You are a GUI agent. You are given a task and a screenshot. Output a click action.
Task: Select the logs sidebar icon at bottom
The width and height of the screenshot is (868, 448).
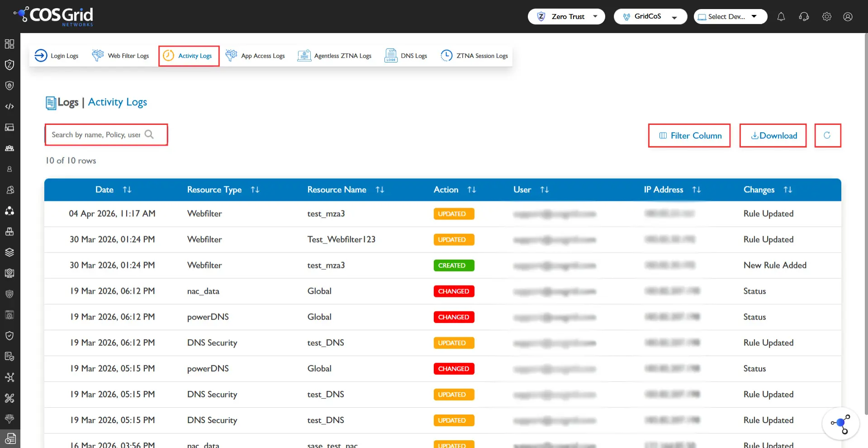point(10,438)
